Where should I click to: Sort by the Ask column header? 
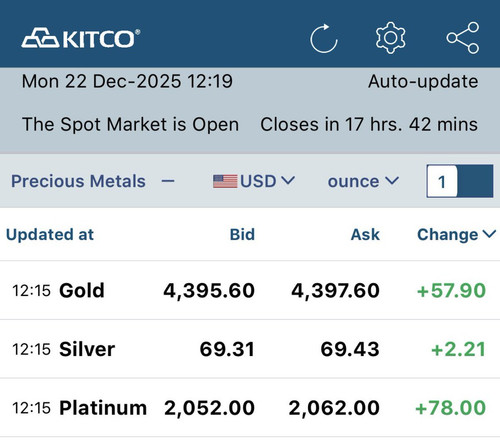[x=365, y=234]
